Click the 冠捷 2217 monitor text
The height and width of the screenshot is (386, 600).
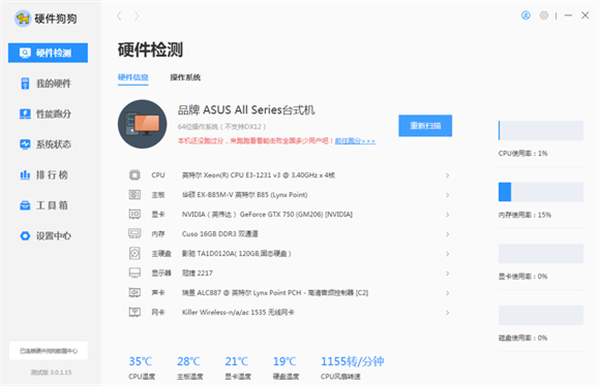(197, 273)
